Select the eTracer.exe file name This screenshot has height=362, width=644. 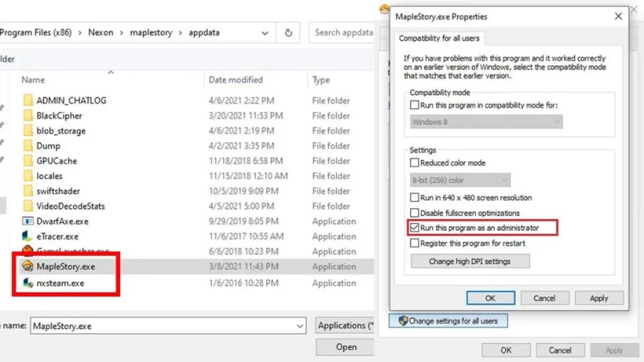(x=57, y=236)
